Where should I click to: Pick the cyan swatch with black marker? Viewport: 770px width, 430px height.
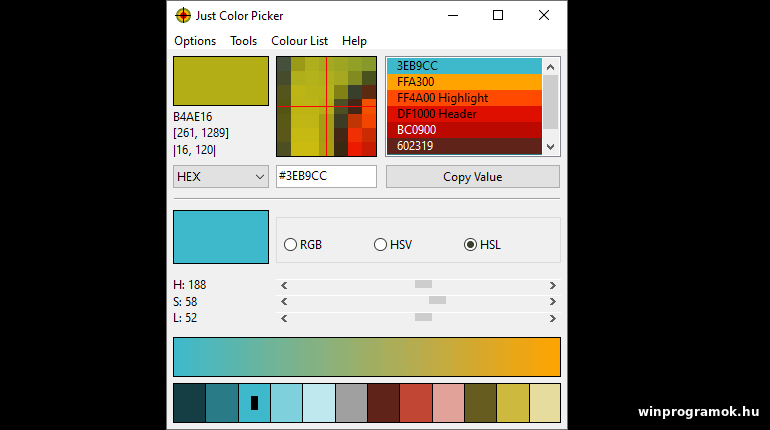pos(254,403)
